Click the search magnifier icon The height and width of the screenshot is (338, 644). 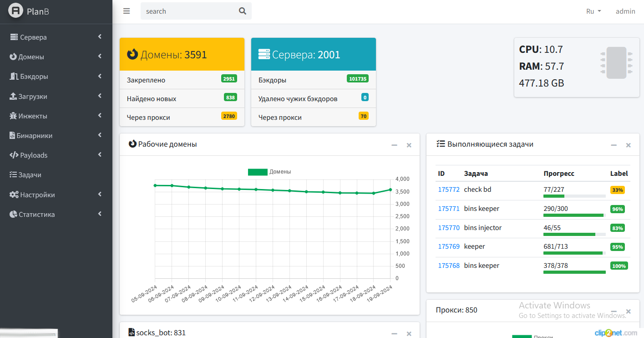click(243, 11)
